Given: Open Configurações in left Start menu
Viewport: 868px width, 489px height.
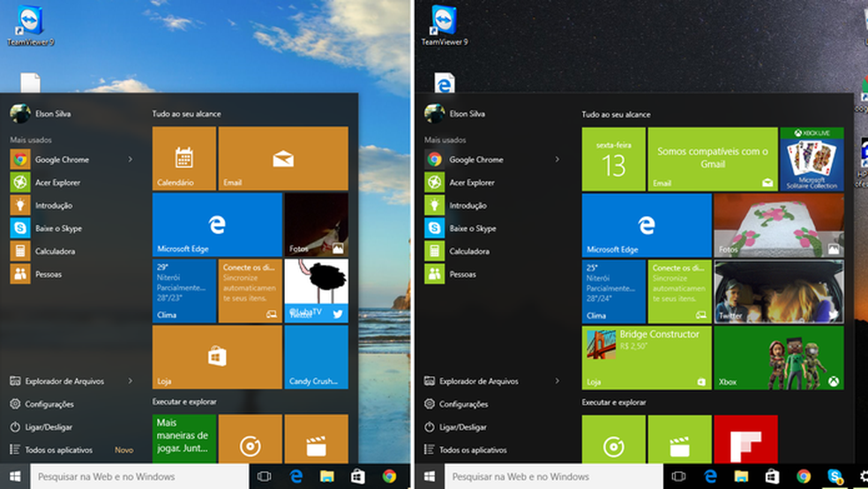Looking at the screenshot, I should pos(42,404).
